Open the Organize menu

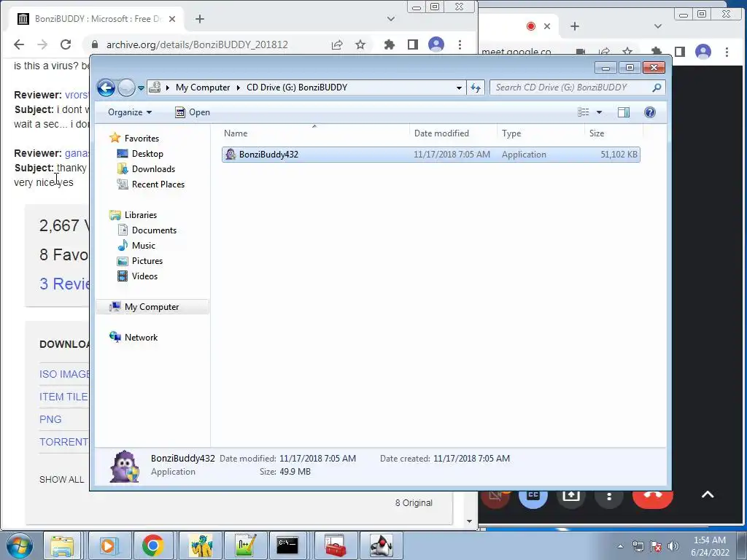(x=130, y=112)
